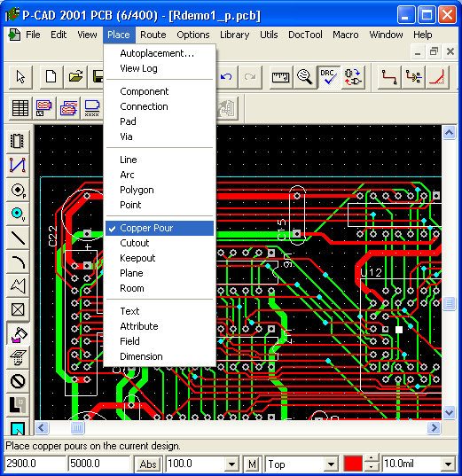
Task: Toggle the DRC online check button
Action: click(329, 77)
